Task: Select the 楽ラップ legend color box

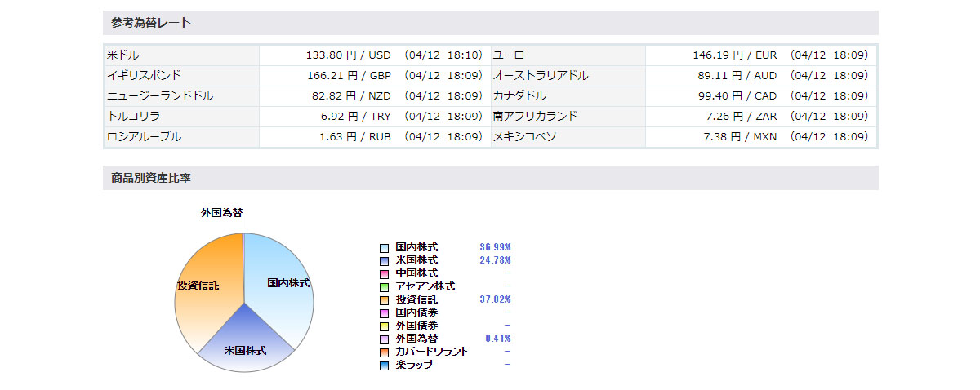Action: pyautogui.click(x=384, y=366)
